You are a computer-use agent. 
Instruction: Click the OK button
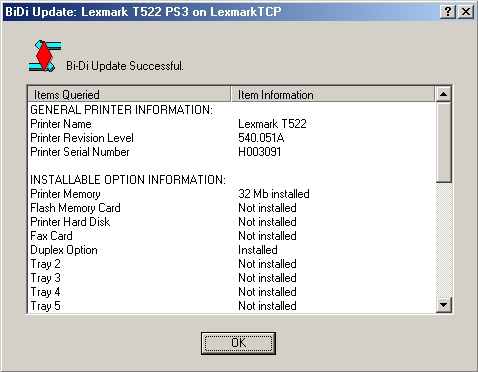click(x=238, y=343)
